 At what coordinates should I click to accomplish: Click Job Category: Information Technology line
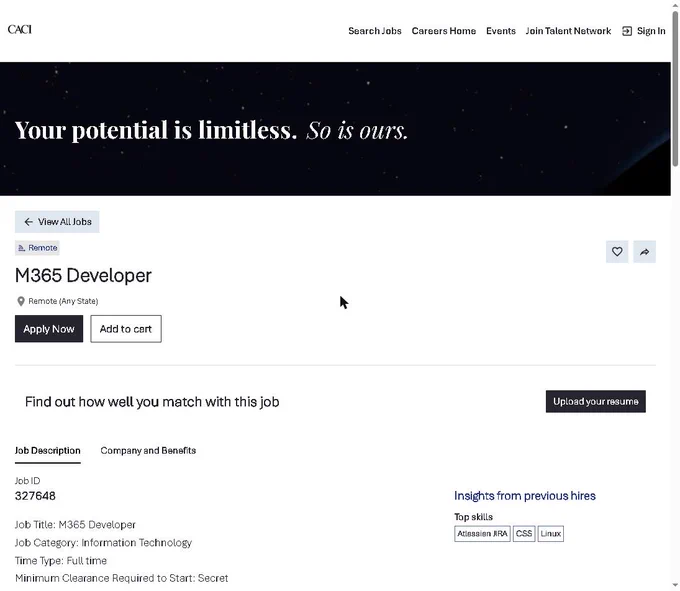(x=103, y=543)
